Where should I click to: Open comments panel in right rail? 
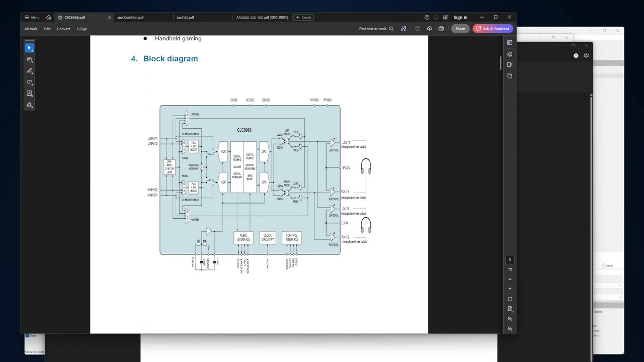510,54
